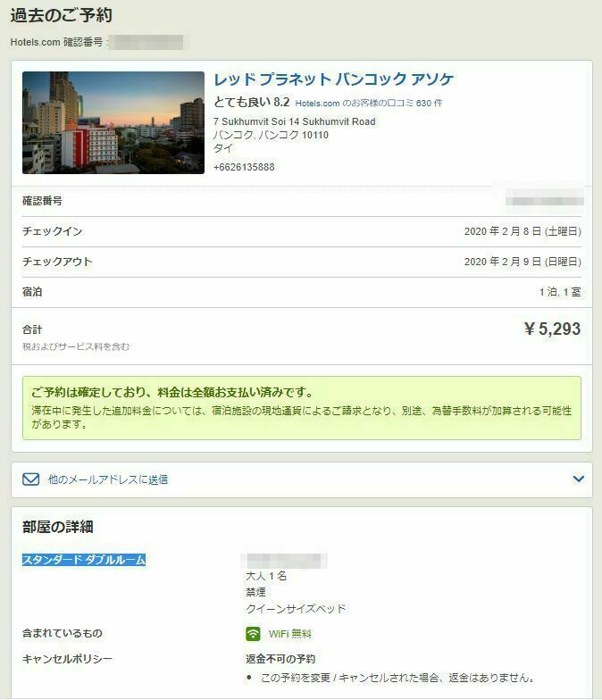The image size is (602, 700).
Task: Click the 税およびサービス料を含む note
Action: coord(76,346)
